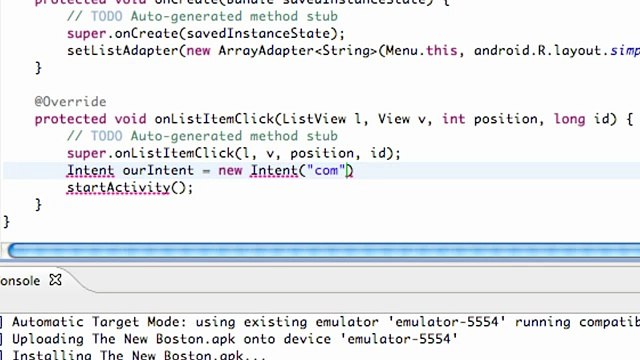
Task: Click 'onListItemClick' in the method signature
Action: click(214, 119)
